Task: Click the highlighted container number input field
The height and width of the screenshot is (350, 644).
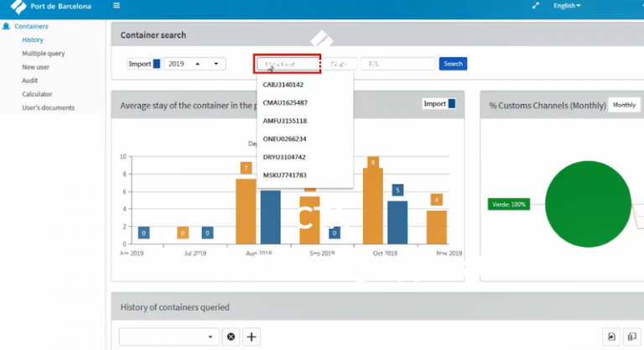Action: (x=288, y=64)
